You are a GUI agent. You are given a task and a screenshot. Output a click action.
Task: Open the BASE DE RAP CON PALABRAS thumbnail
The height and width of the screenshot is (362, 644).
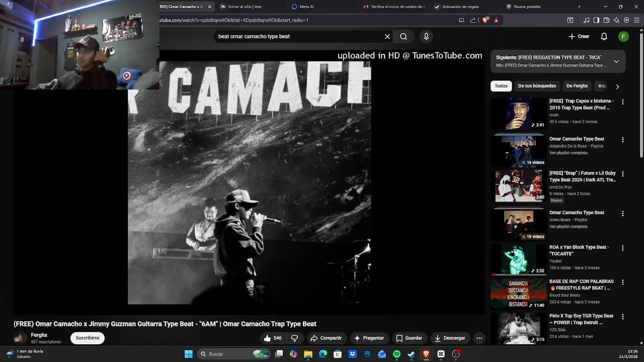click(x=518, y=294)
